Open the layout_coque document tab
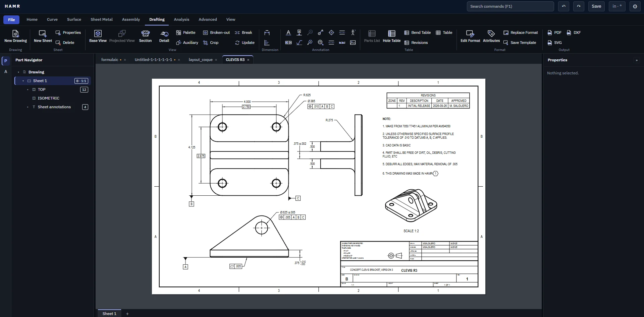This screenshot has height=317, width=644. (x=201, y=60)
